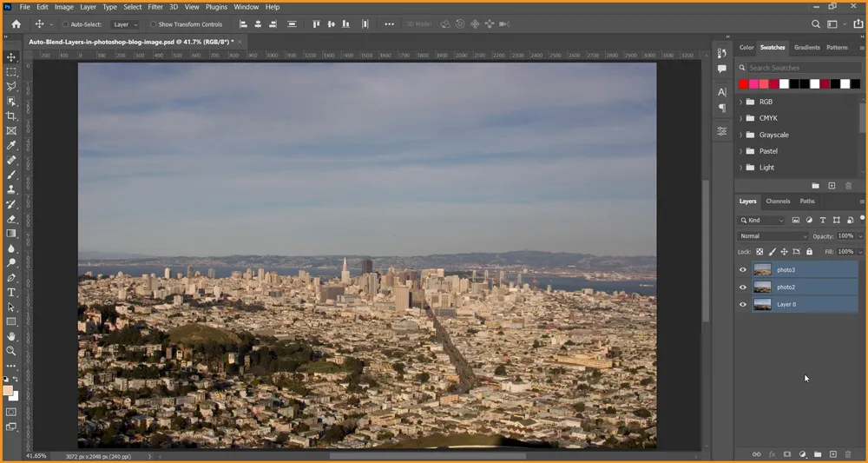Switch to the Gradients tab
This screenshot has height=463, width=868.
807,47
